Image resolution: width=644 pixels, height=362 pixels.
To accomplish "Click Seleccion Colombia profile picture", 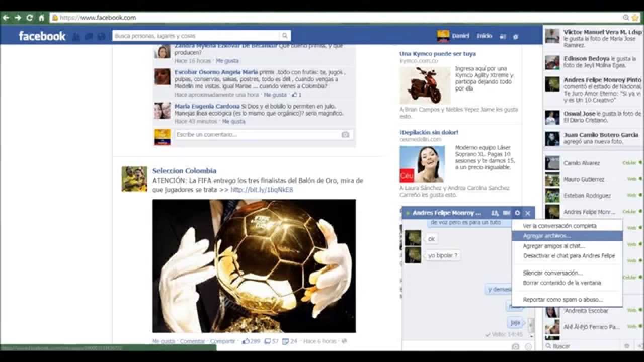I will pos(134,179).
